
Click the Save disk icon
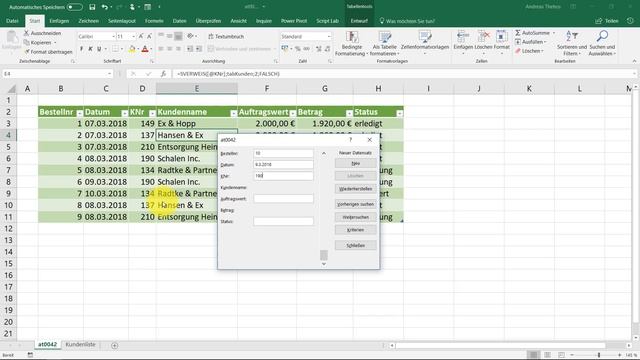click(x=92, y=7)
